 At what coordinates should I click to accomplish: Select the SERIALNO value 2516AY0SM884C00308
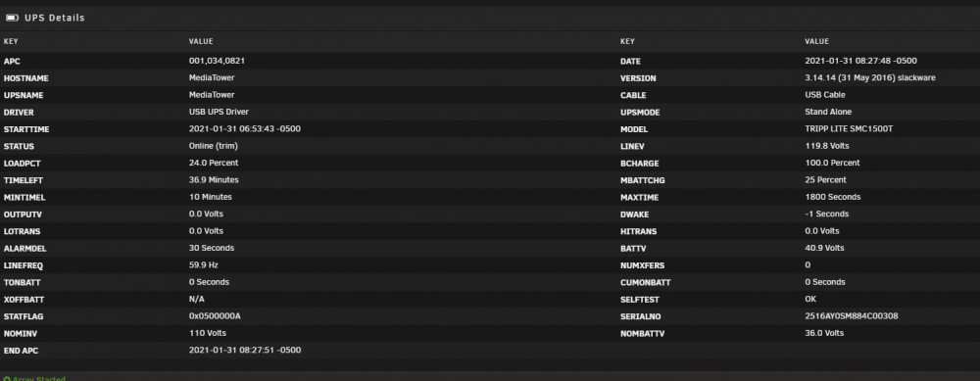tap(852, 316)
